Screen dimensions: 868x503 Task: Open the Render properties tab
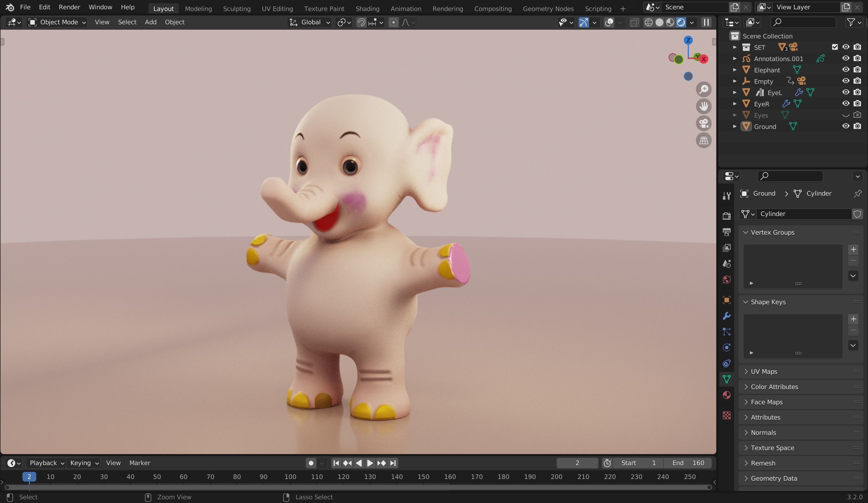click(726, 216)
